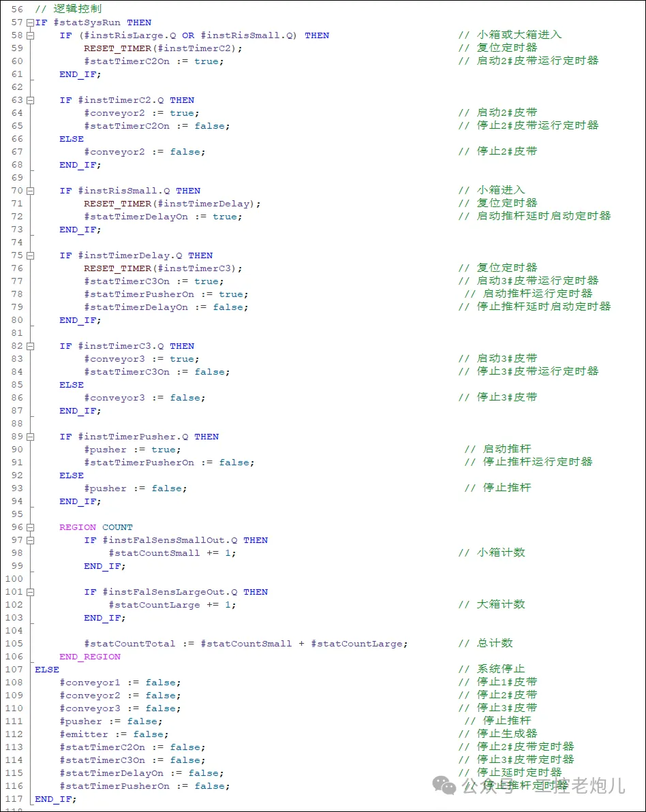Click '#statCountLarge += 1;' on line 102
The width and height of the screenshot is (646, 812).
coord(172,606)
